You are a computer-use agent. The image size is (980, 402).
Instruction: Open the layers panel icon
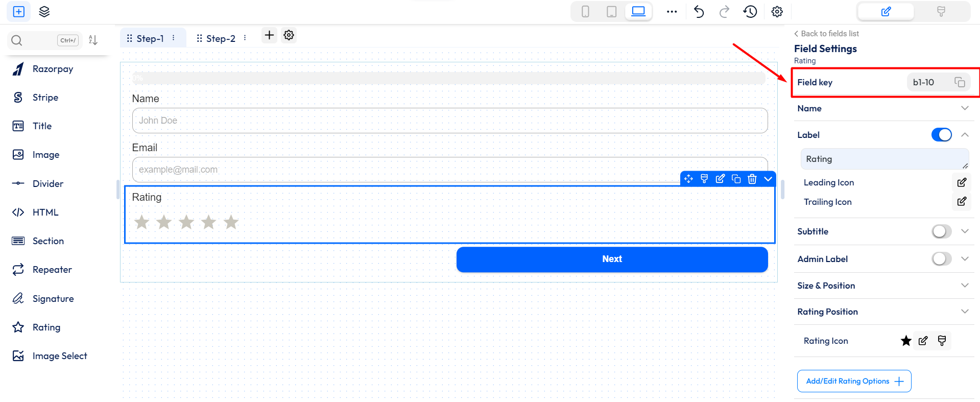pyautogui.click(x=44, y=12)
